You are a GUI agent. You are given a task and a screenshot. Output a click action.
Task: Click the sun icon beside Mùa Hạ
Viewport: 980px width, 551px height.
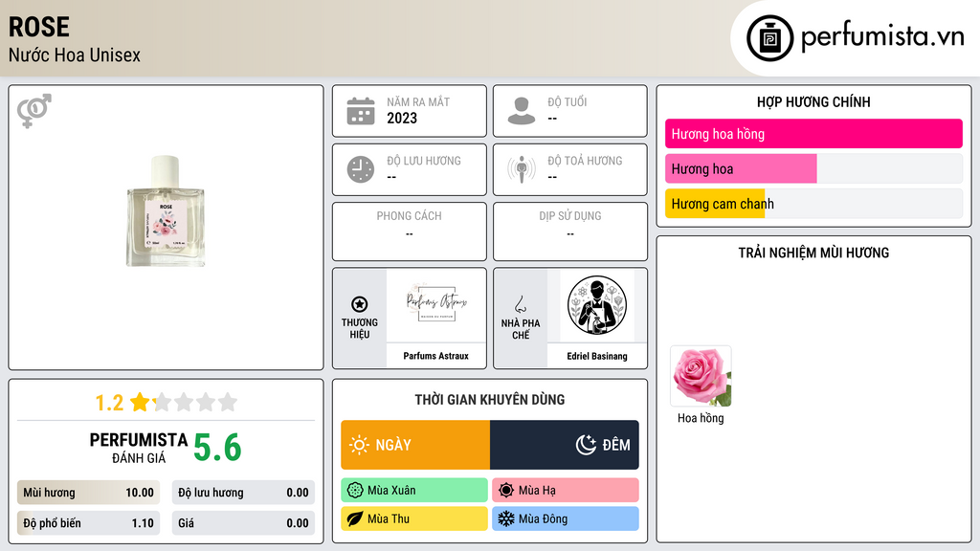506,491
